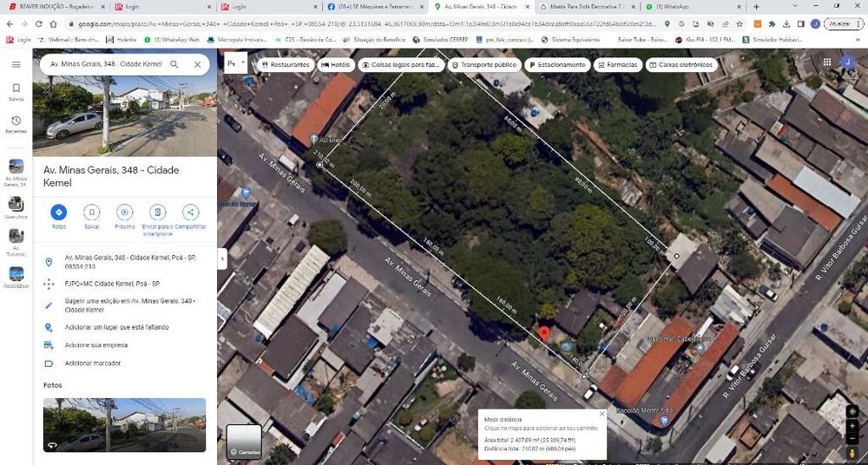Open the Recentes history

(x=16, y=124)
